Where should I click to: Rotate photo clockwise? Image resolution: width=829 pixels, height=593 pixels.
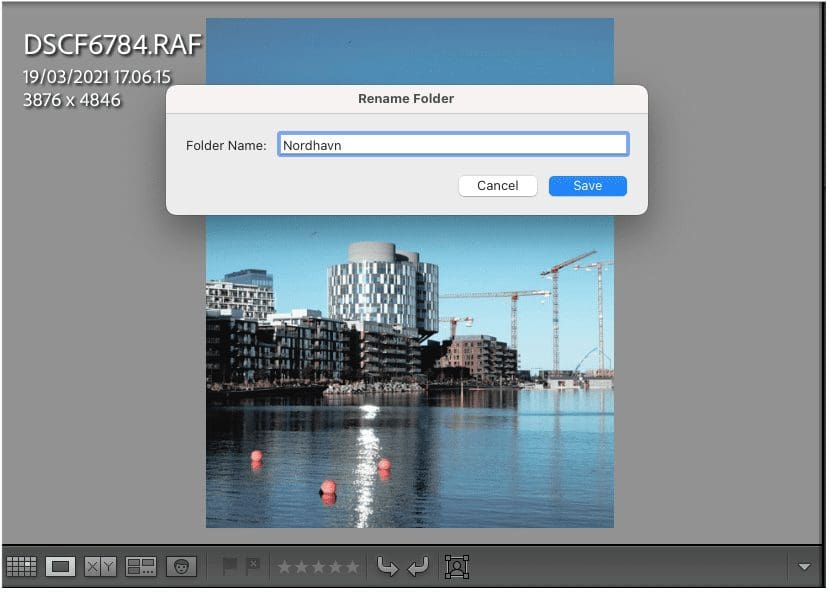[x=418, y=567]
